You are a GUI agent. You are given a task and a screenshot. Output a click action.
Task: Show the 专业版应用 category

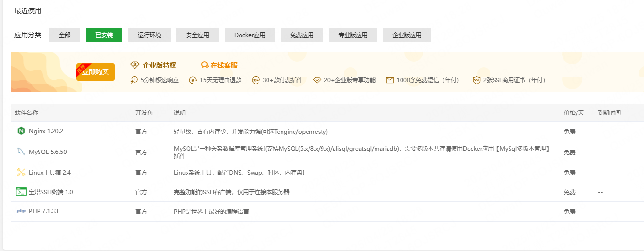353,35
